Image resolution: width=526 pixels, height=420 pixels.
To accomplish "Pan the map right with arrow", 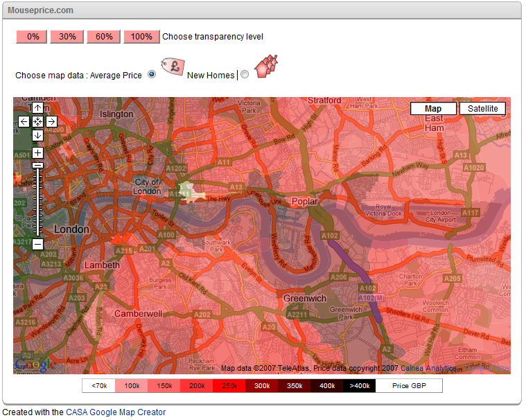I will click(x=51, y=121).
